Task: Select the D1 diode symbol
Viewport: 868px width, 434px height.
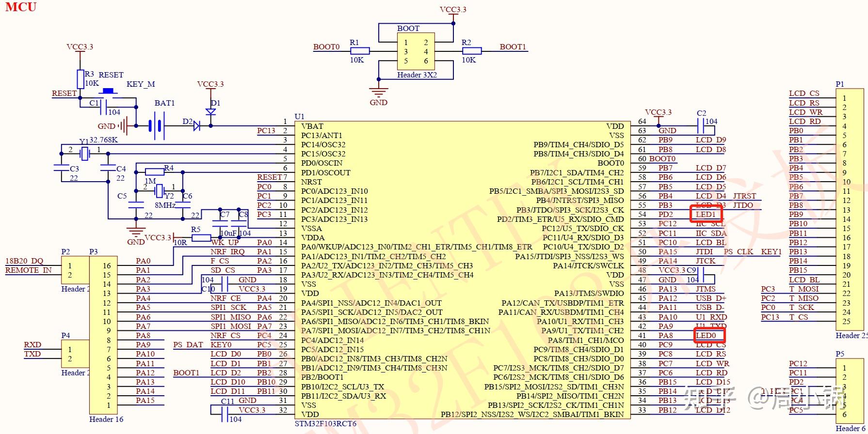Action: coord(210,111)
